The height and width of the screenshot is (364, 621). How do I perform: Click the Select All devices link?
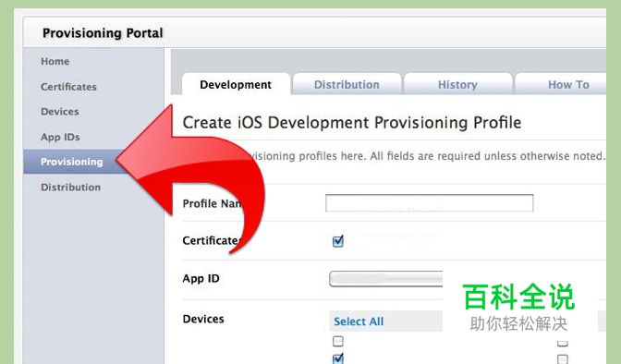pyautogui.click(x=359, y=322)
